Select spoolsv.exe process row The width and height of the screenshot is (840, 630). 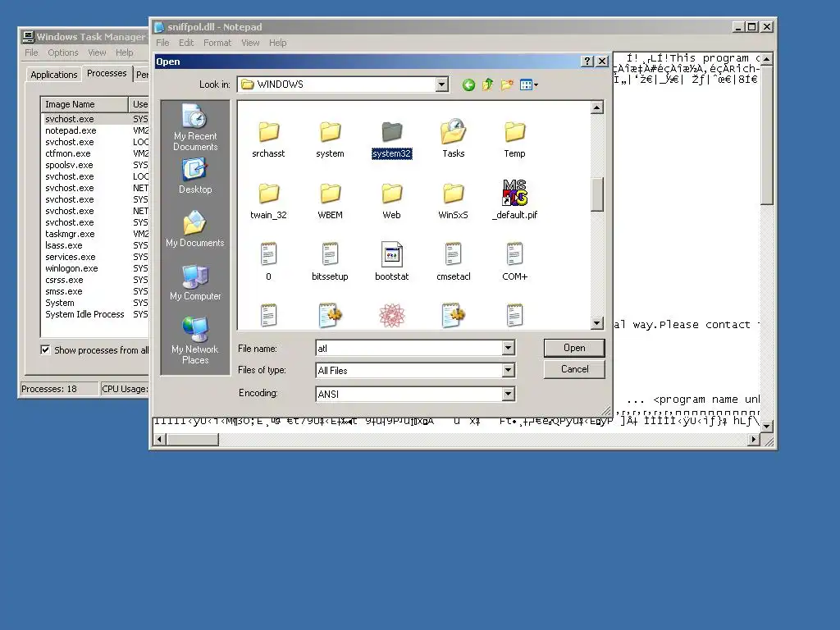(69, 165)
